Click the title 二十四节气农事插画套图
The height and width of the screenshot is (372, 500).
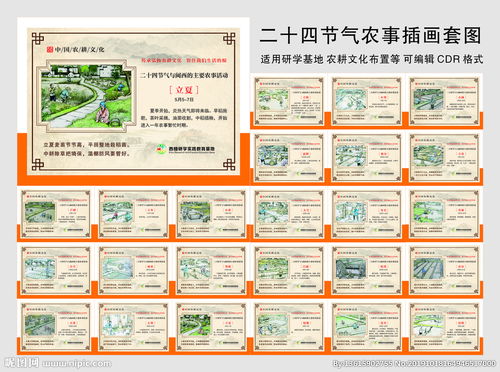[x=370, y=36]
